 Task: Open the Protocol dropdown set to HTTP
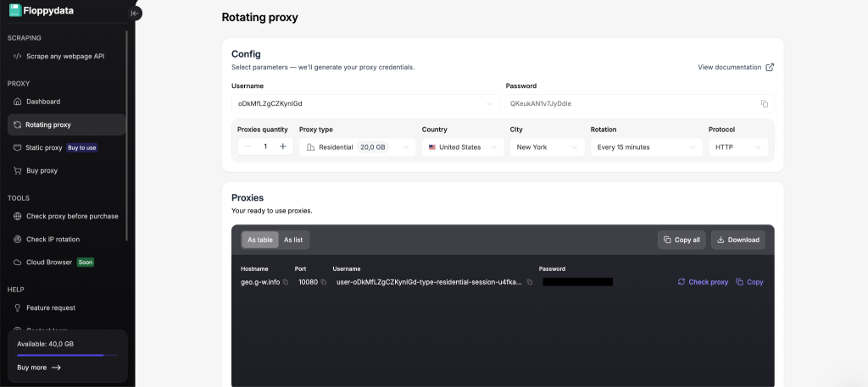pyautogui.click(x=737, y=147)
